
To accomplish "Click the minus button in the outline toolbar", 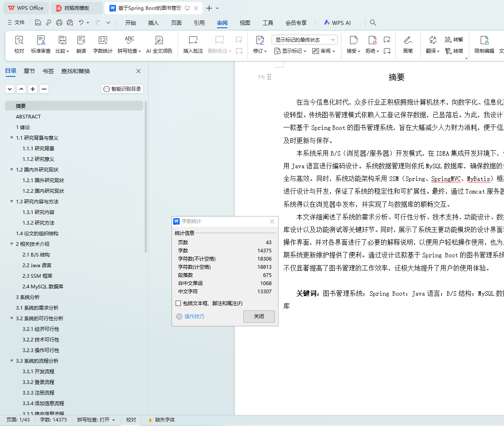I will [x=44, y=89].
